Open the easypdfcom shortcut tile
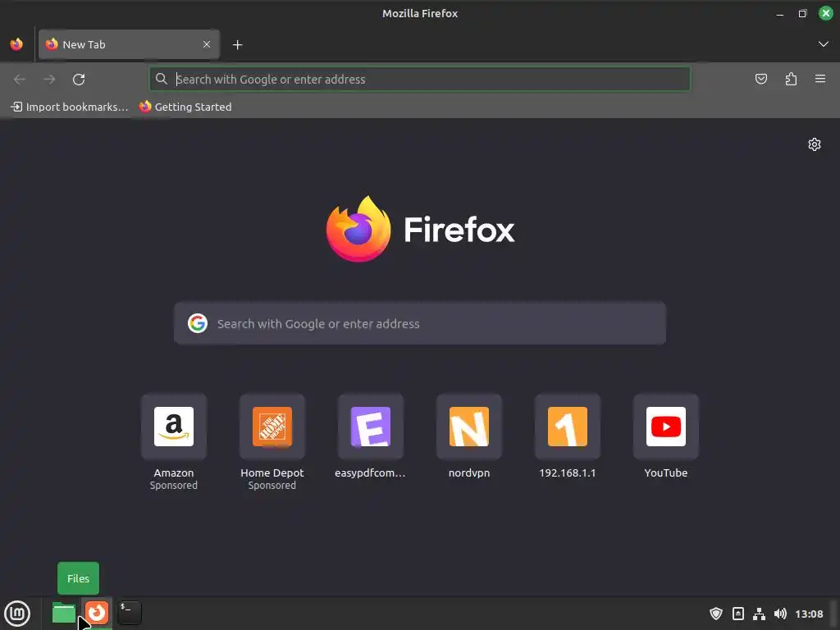Image resolution: width=840 pixels, height=630 pixels. click(370, 427)
